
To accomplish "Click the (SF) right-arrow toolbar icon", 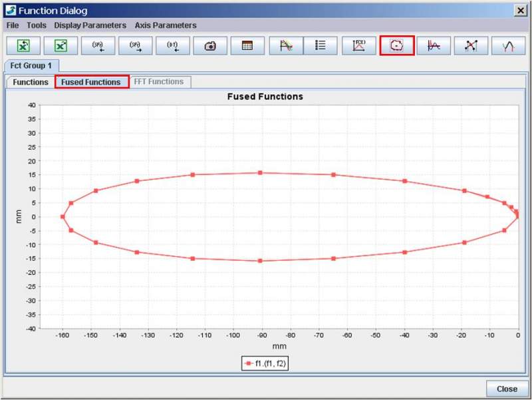I will click(136, 45).
